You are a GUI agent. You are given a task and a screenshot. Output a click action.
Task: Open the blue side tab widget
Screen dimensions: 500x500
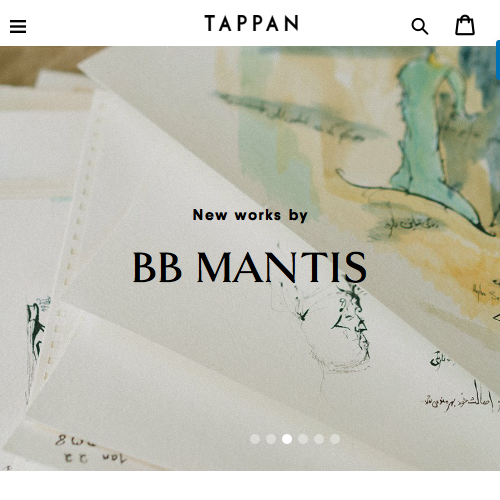[498, 60]
